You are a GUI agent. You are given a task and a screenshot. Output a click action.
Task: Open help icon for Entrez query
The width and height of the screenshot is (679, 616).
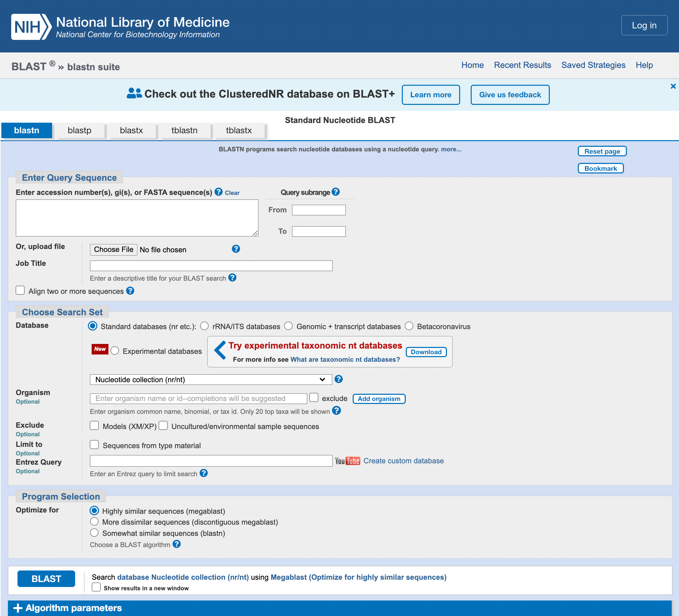pyautogui.click(x=203, y=473)
